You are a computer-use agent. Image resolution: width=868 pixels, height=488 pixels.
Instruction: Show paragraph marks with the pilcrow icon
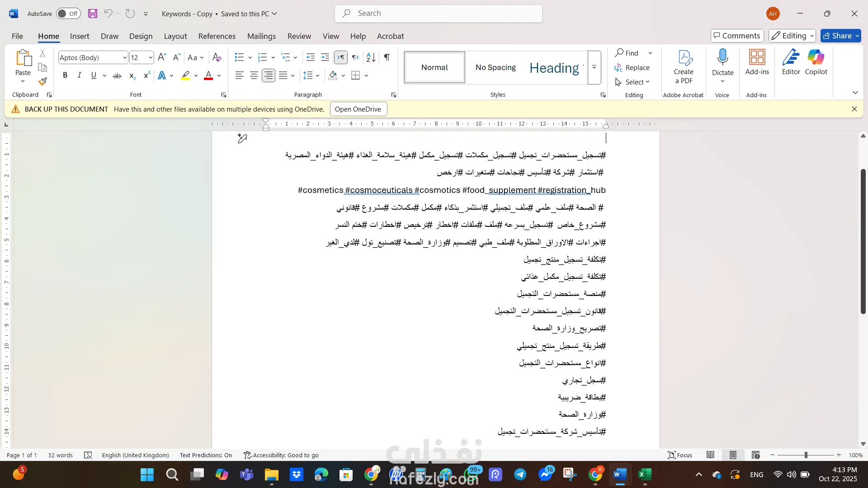(x=387, y=57)
